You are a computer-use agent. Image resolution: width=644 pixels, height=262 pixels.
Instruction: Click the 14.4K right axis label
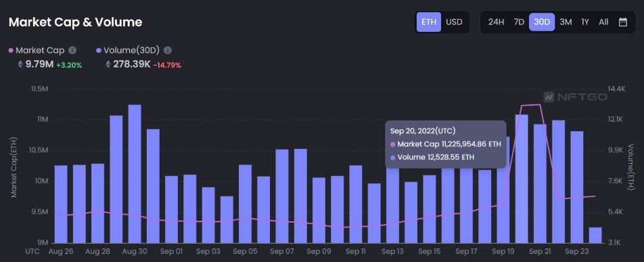tap(616, 89)
